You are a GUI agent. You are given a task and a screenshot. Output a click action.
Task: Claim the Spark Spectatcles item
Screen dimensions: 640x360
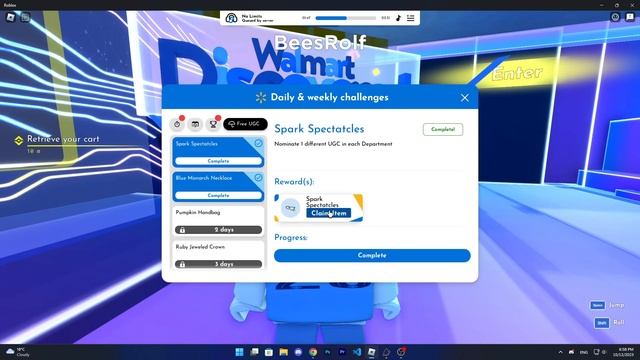coord(329,213)
